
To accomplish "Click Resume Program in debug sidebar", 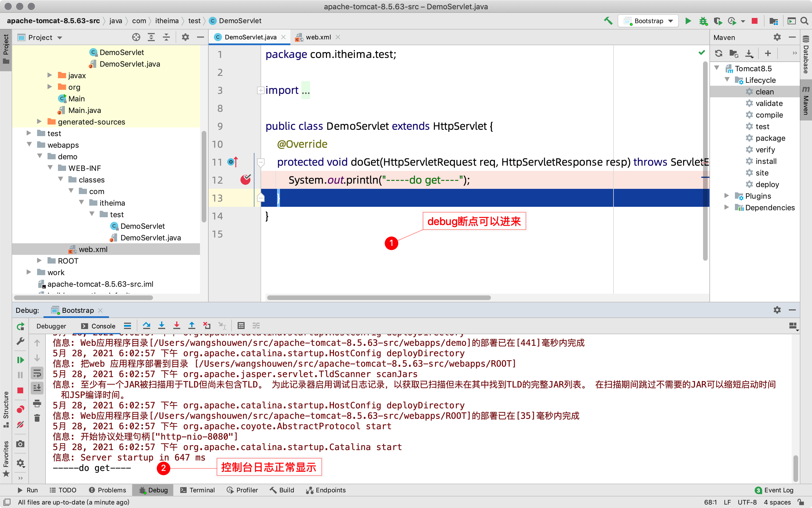I will click(x=20, y=360).
